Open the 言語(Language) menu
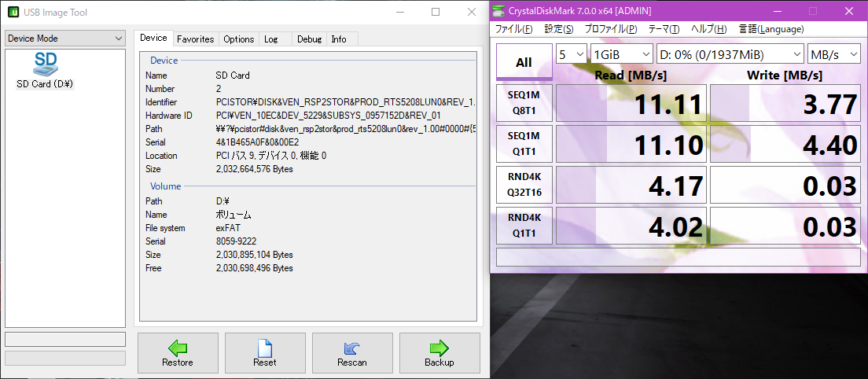 click(771, 29)
